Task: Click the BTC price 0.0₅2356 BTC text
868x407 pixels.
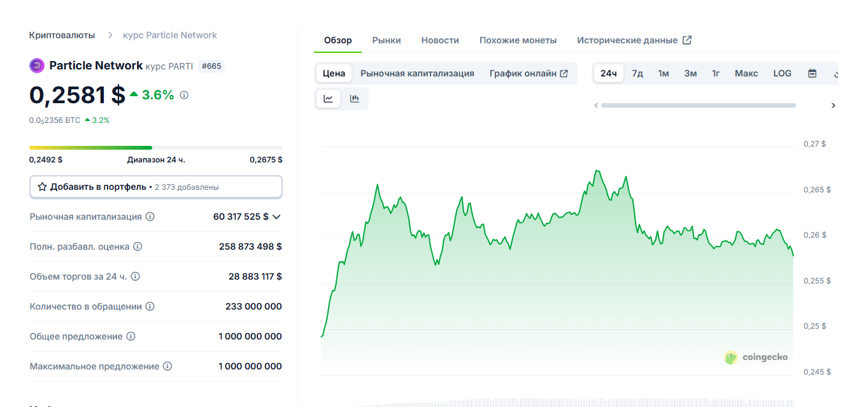Action: pyautogui.click(x=55, y=120)
